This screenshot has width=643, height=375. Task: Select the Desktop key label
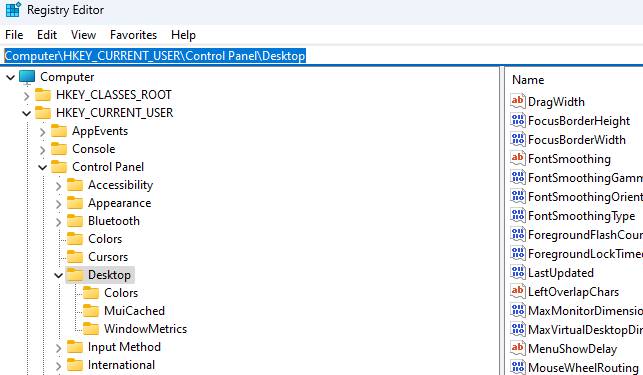[x=109, y=275]
